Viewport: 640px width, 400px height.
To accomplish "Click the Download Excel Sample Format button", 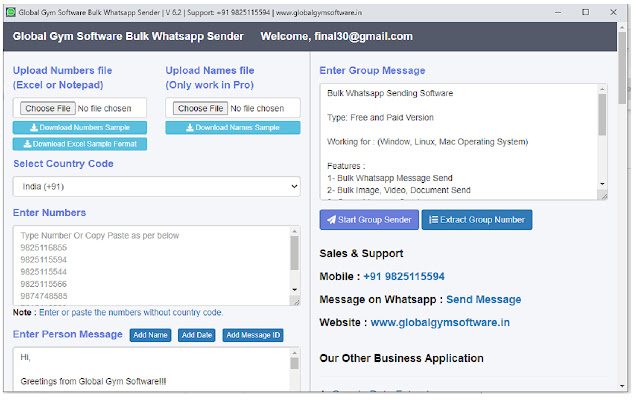I will [x=79, y=144].
